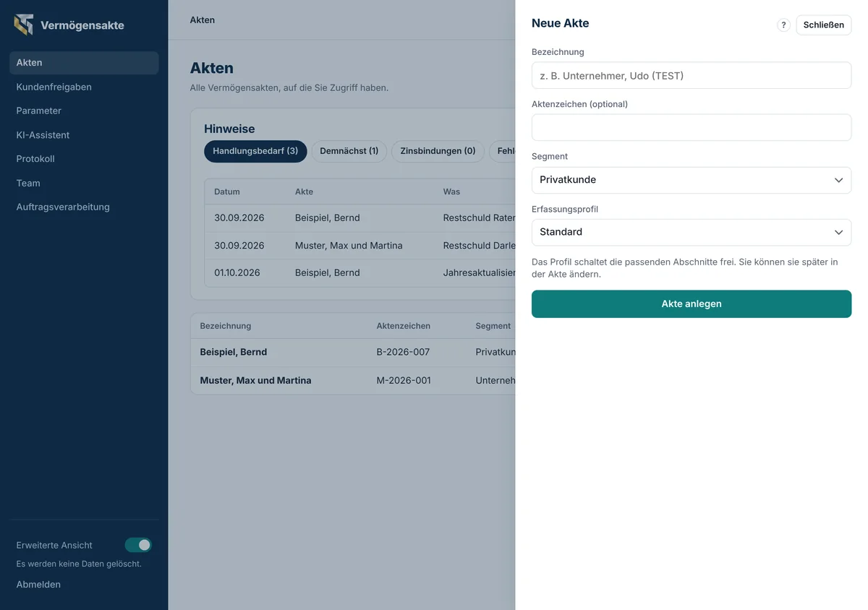Open Akten in the sidebar
The image size is (868, 610).
(x=84, y=63)
